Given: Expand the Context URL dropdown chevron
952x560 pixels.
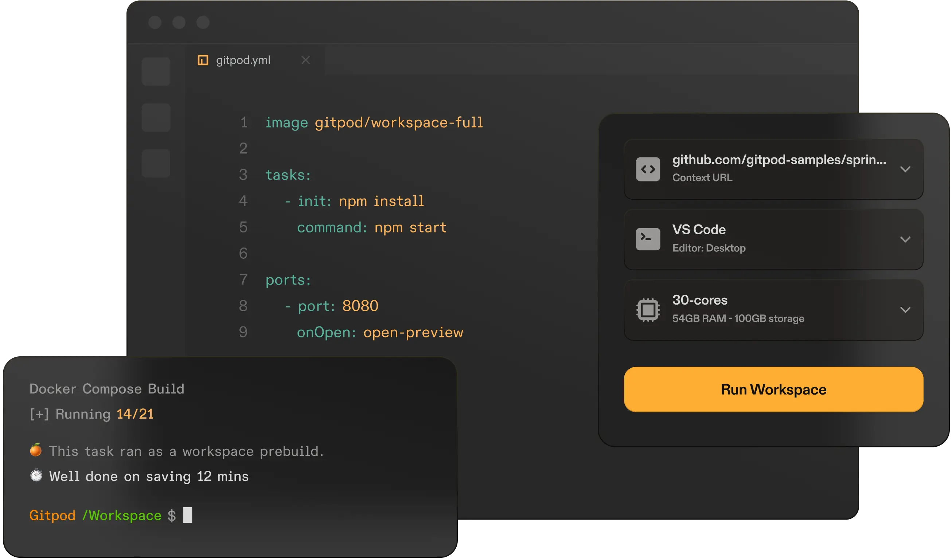Looking at the screenshot, I should [x=905, y=169].
